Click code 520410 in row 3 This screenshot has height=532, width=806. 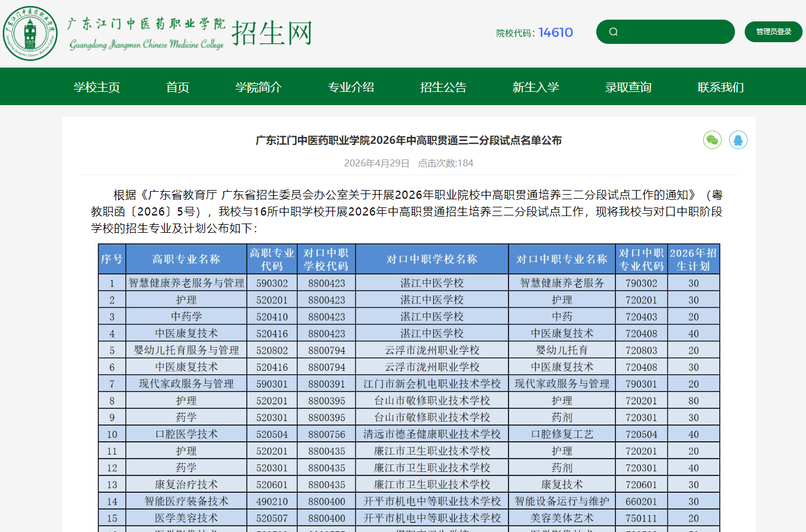click(x=272, y=317)
